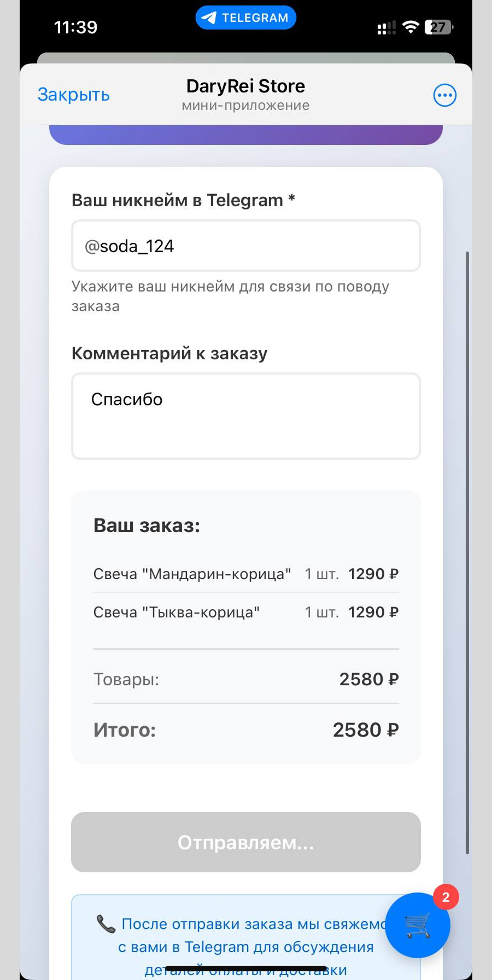Tap the DaryRei Store title
This screenshot has height=980, width=492.
(245, 86)
